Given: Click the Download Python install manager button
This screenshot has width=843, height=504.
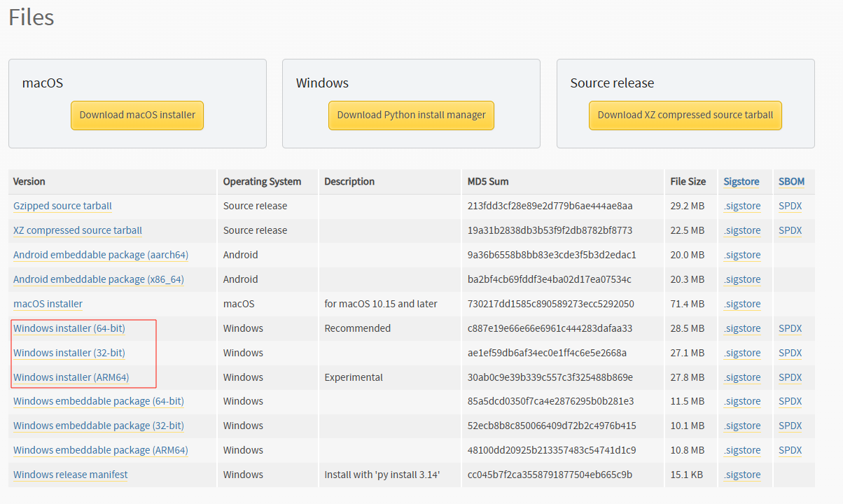Looking at the screenshot, I should coord(411,115).
